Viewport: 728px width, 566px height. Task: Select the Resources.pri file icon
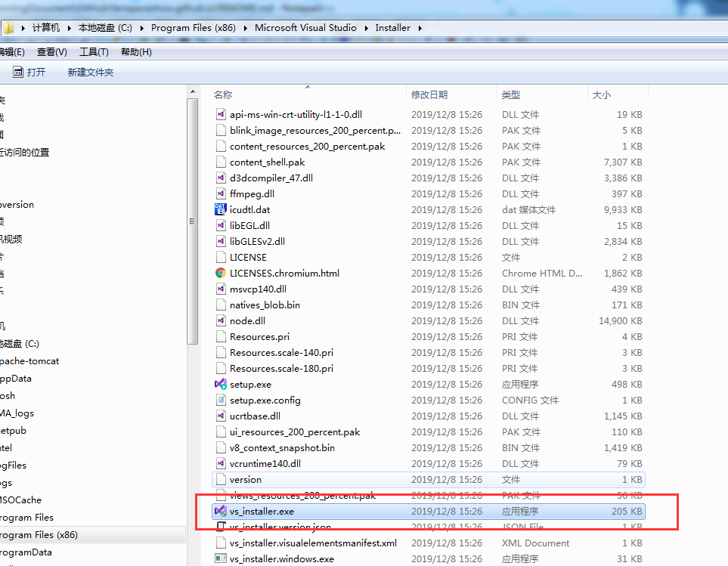pos(221,337)
